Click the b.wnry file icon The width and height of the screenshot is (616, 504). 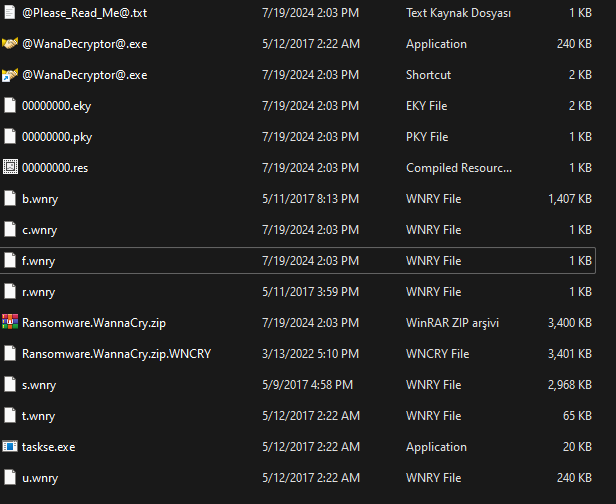pyautogui.click(x=10, y=199)
